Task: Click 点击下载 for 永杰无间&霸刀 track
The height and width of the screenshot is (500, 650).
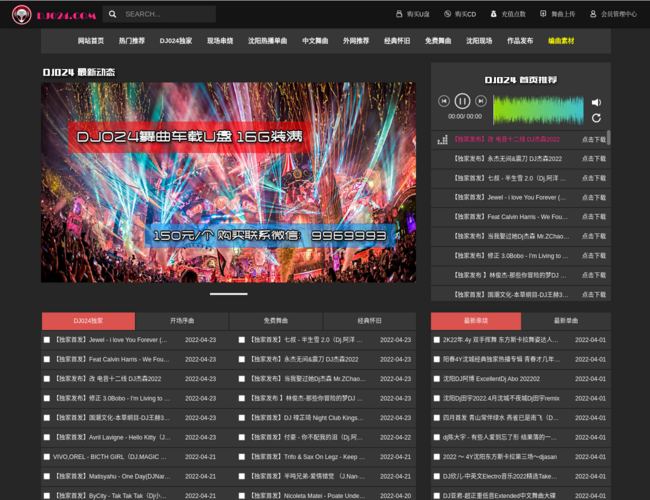Action: coord(594,158)
